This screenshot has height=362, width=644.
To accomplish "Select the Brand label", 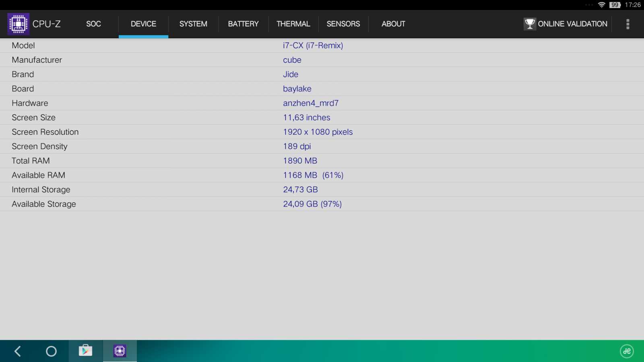I will 23,74.
